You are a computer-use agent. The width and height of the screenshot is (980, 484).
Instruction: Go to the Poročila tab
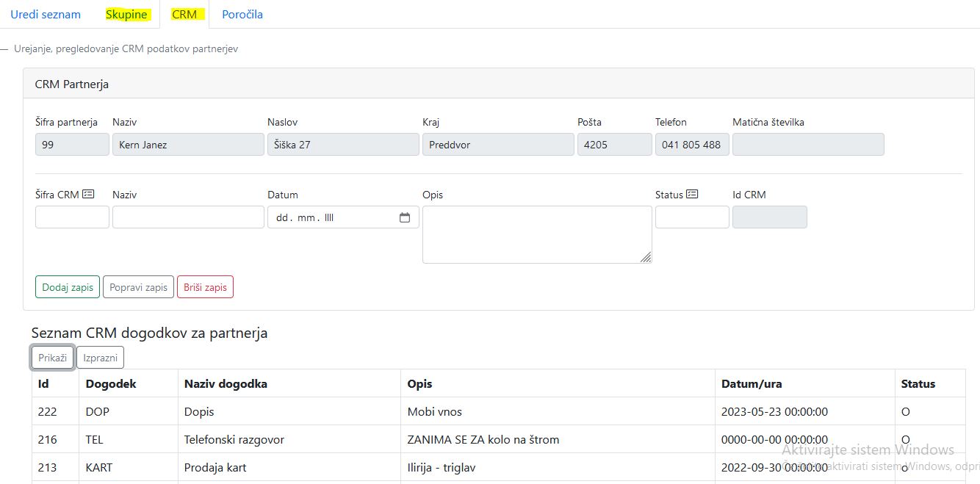tap(242, 15)
